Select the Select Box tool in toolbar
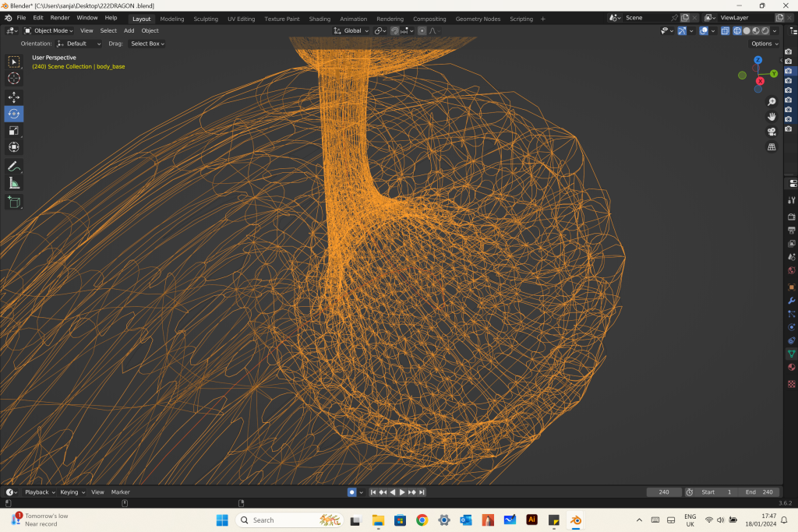Screen dimensions: 798x532 pyautogui.click(x=14, y=62)
